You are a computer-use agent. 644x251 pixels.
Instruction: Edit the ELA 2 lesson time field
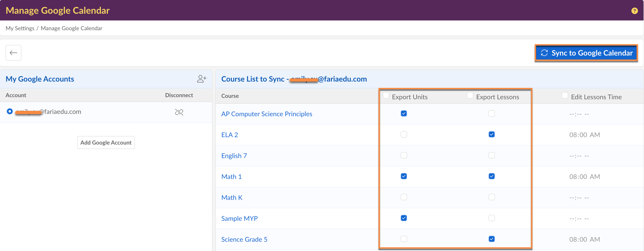(x=584, y=135)
